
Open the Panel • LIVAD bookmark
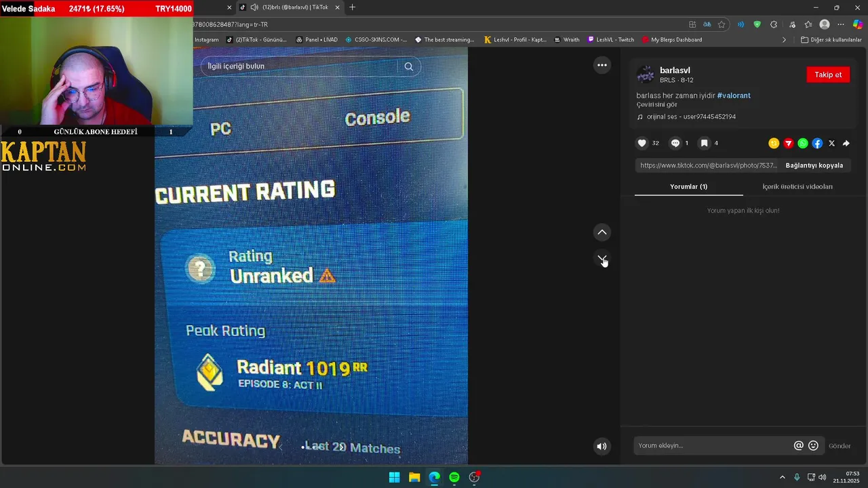pyautogui.click(x=317, y=40)
